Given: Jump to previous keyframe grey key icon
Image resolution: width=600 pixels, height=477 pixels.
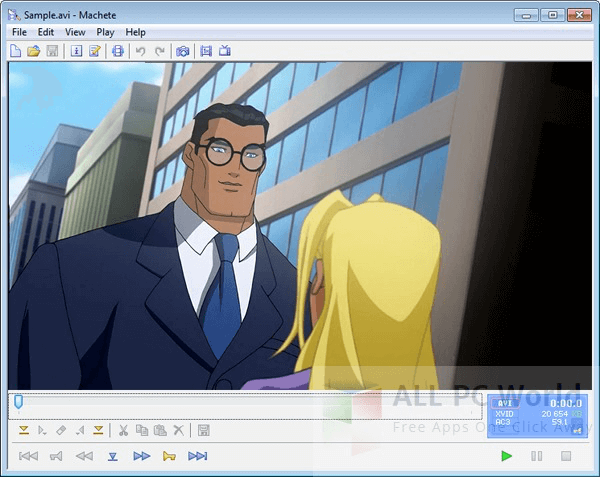Looking at the screenshot, I should 56,456.
